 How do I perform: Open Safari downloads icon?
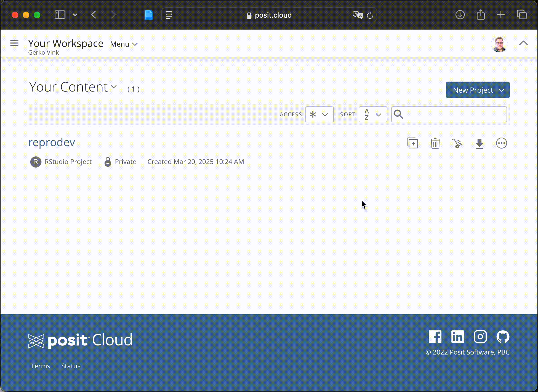(460, 15)
